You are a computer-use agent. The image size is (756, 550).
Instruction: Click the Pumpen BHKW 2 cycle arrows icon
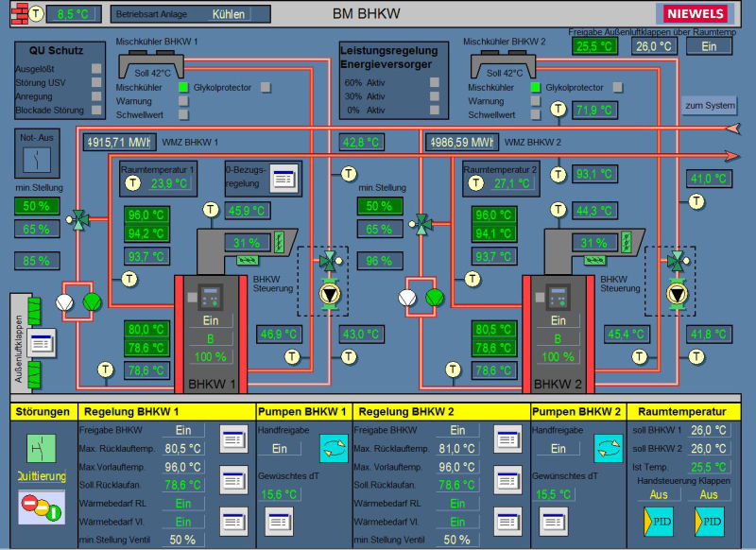608,448
